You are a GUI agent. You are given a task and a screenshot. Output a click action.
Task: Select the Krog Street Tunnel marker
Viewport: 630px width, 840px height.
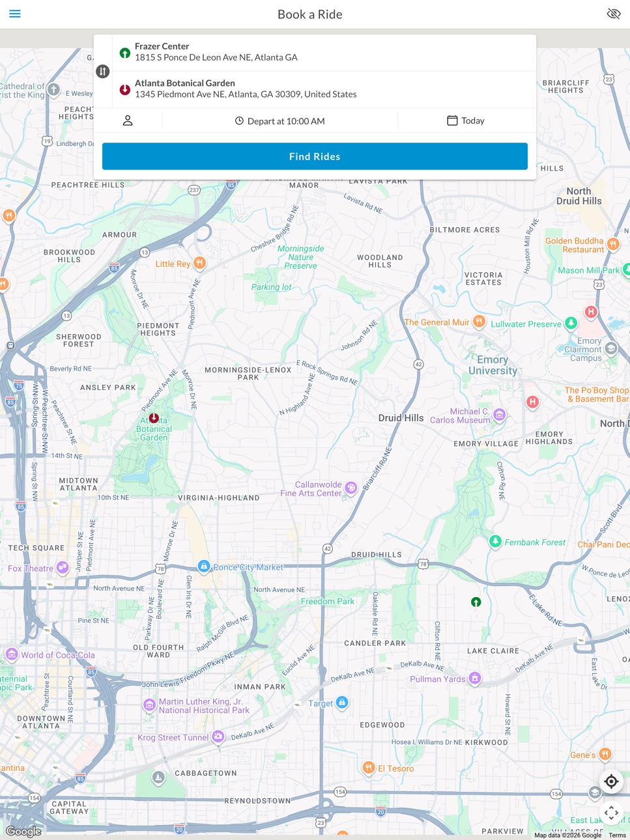[218, 736]
